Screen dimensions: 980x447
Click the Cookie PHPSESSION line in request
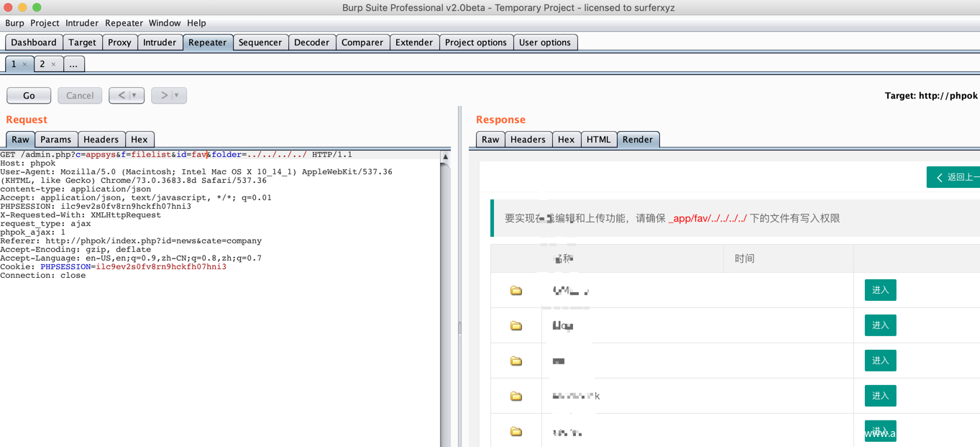[x=113, y=267]
